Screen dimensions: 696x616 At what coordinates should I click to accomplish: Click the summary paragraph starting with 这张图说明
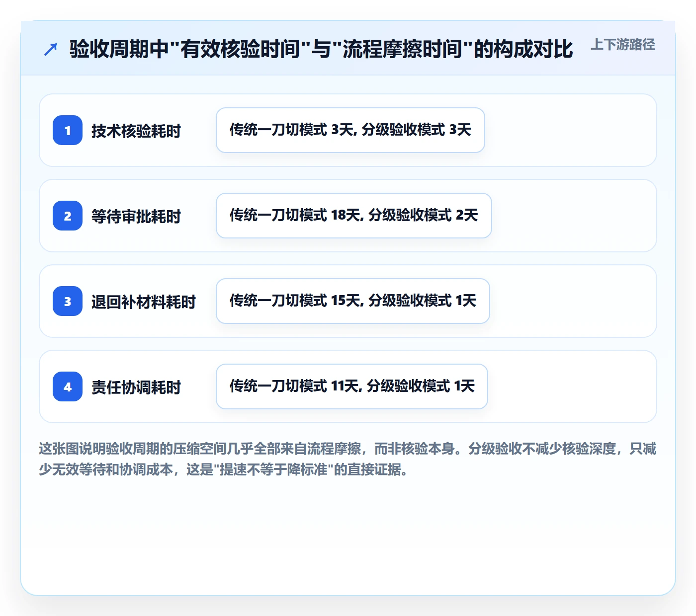tap(348, 459)
